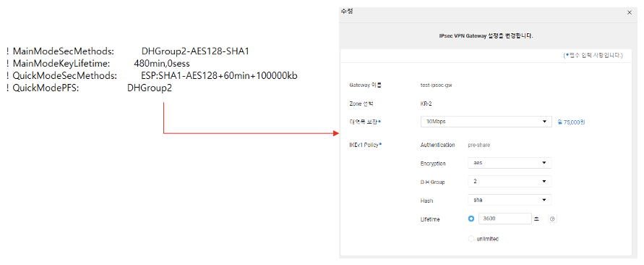Click the DHGroup2-AES128-SHA1 value text

point(195,51)
